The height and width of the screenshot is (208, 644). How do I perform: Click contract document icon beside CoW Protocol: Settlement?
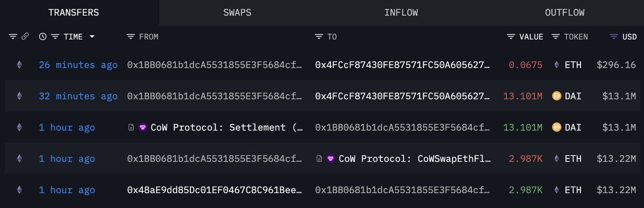[x=131, y=128]
